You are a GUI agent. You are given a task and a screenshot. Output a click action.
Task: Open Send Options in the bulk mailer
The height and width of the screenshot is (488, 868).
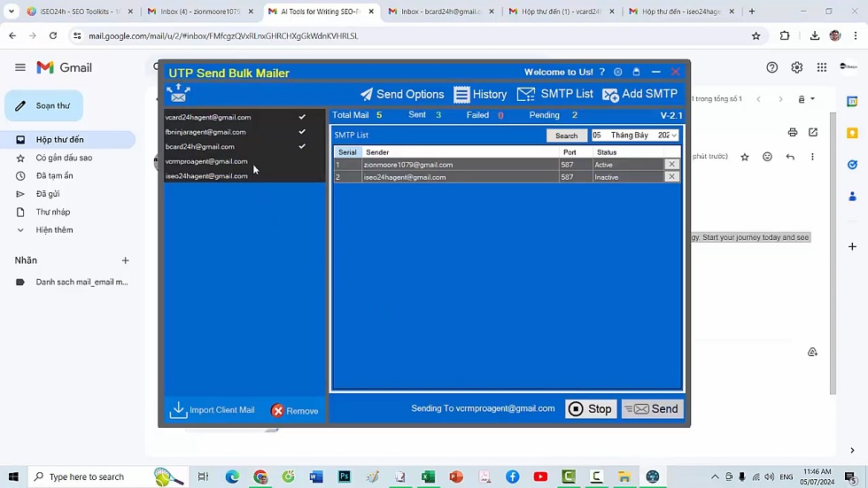coord(401,94)
